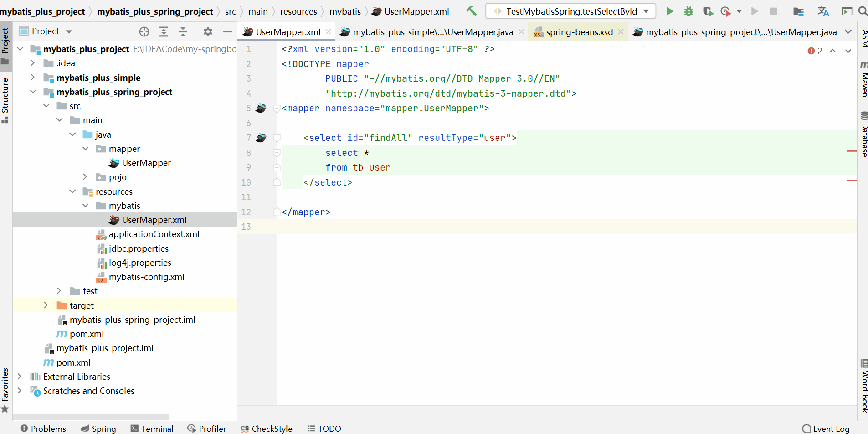Image resolution: width=868 pixels, height=434 pixels.
Task: Fold the select element on line 7
Action: pyautogui.click(x=277, y=138)
